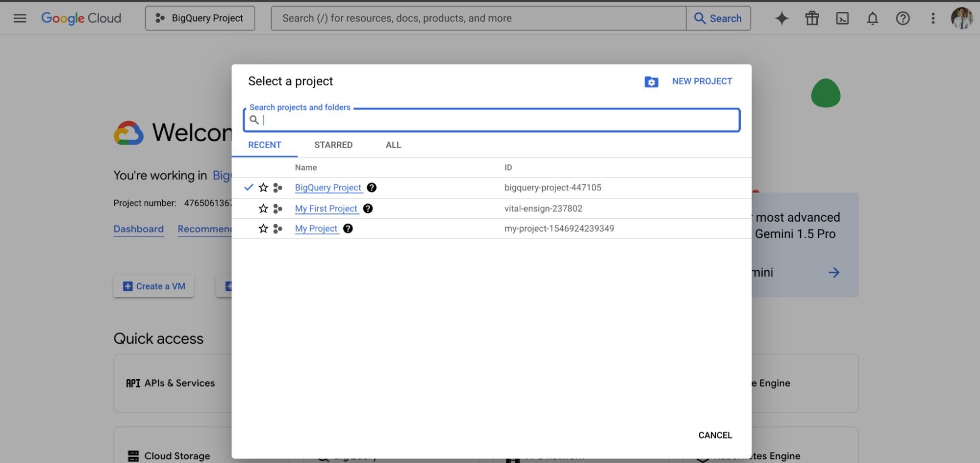980x463 pixels.
Task: Switch to the RECENT tab
Action: [265, 145]
